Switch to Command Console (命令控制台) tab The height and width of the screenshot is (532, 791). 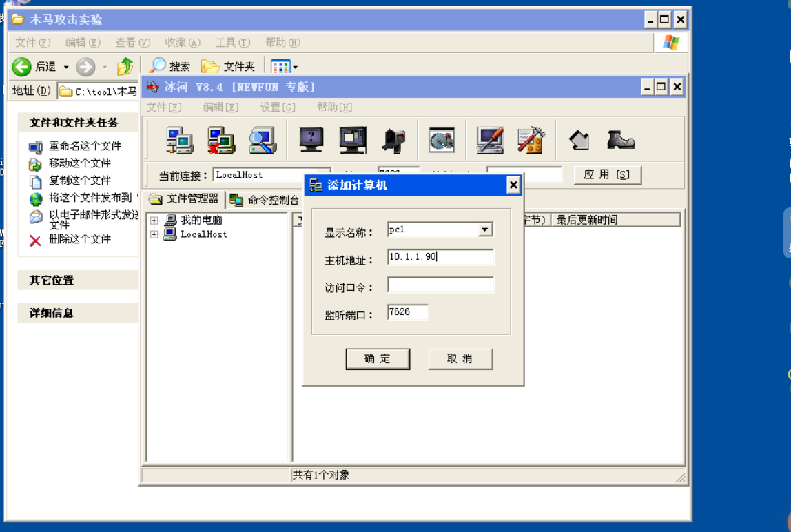click(x=265, y=200)
